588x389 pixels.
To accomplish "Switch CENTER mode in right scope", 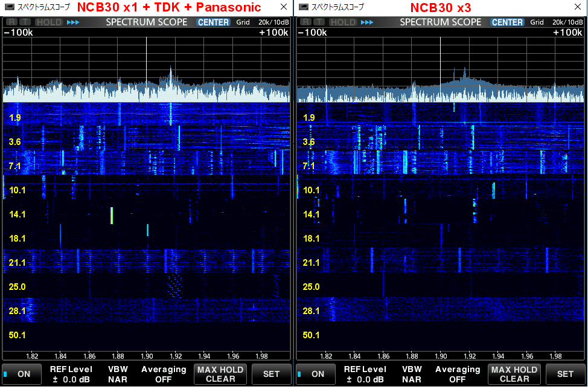I will point(507,22).
